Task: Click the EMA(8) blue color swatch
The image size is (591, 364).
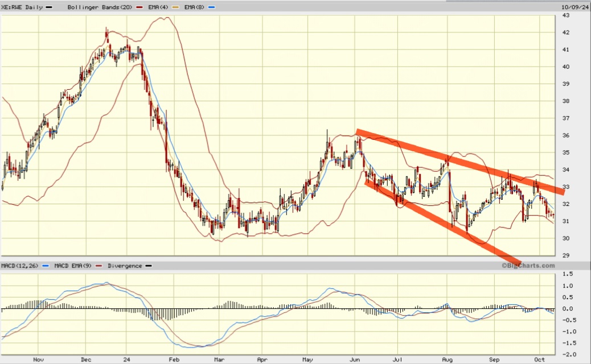Action: (212, 7)
